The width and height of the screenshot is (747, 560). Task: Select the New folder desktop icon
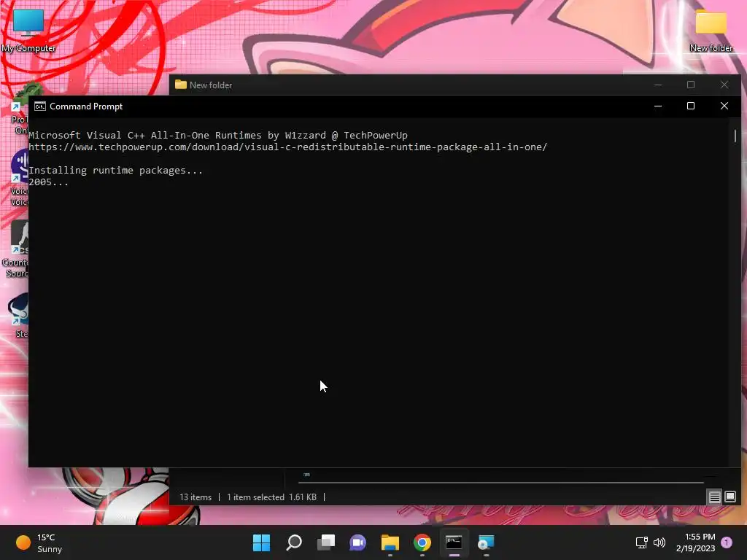tap(711, 30)
